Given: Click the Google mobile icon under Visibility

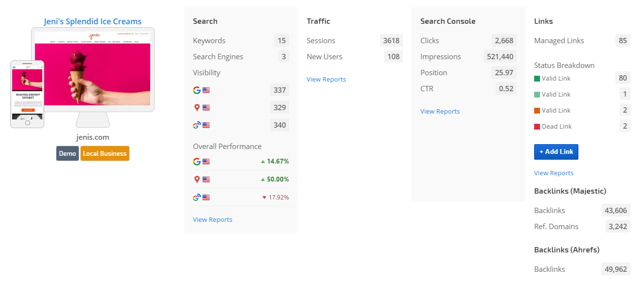Looking at the screenshot, I should coord(196,125).
